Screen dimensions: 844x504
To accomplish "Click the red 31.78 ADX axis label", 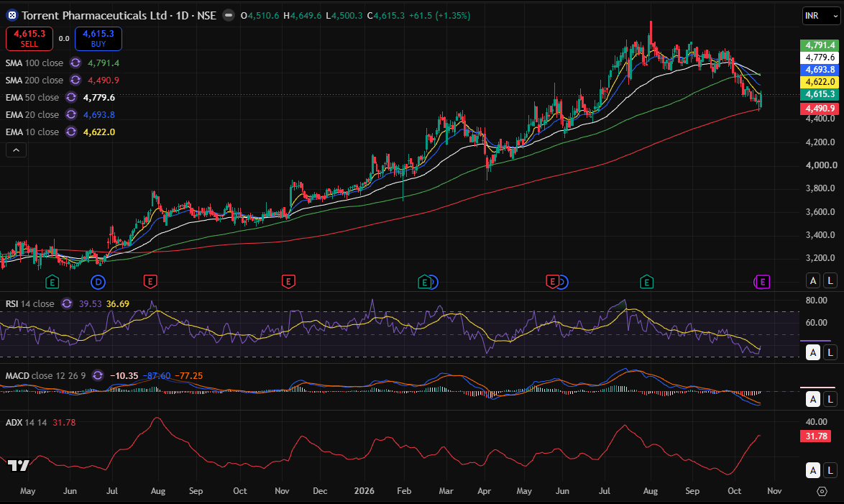I will tap(816, 436).
